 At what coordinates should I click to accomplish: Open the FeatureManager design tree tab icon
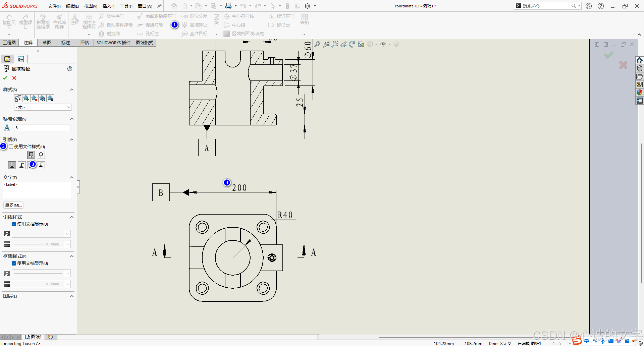click(x=7, y=59)
